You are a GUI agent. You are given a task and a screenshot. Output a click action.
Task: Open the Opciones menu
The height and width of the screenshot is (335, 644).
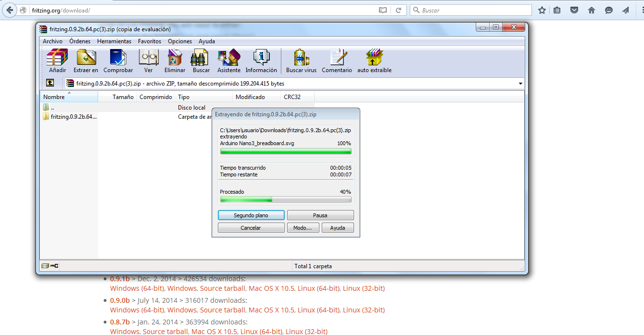(180, 41)
